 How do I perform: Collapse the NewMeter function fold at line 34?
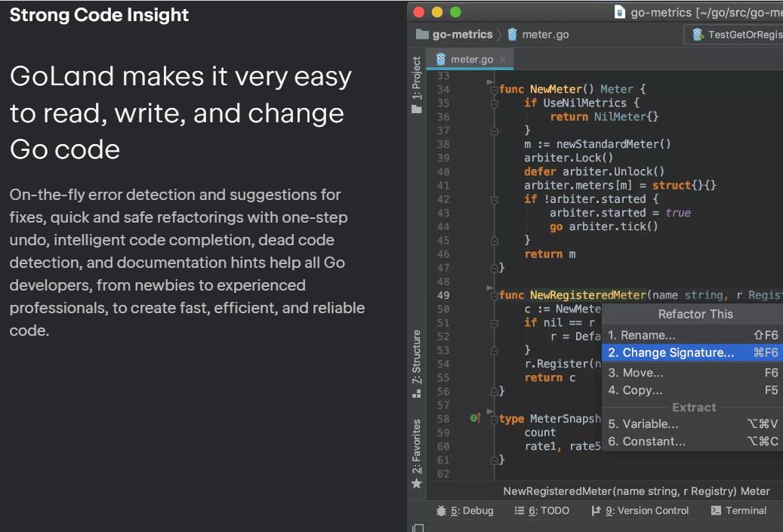click(495, 89)
